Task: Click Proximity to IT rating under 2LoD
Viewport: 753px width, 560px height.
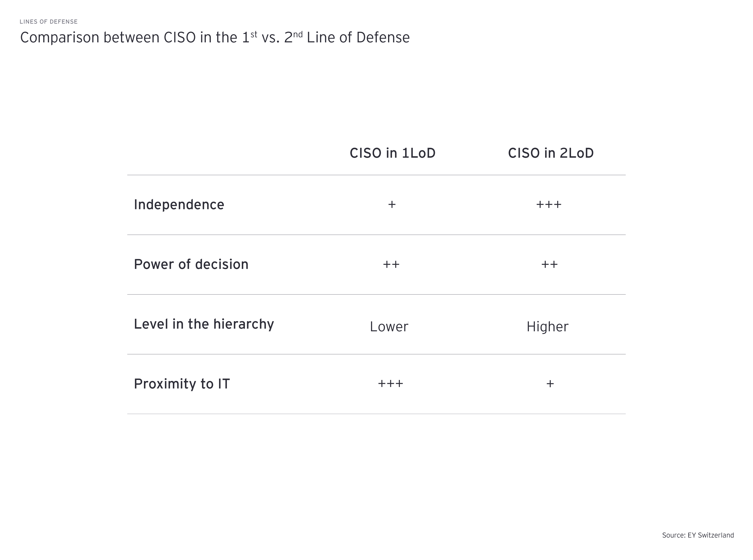Action: pos(550,384)
